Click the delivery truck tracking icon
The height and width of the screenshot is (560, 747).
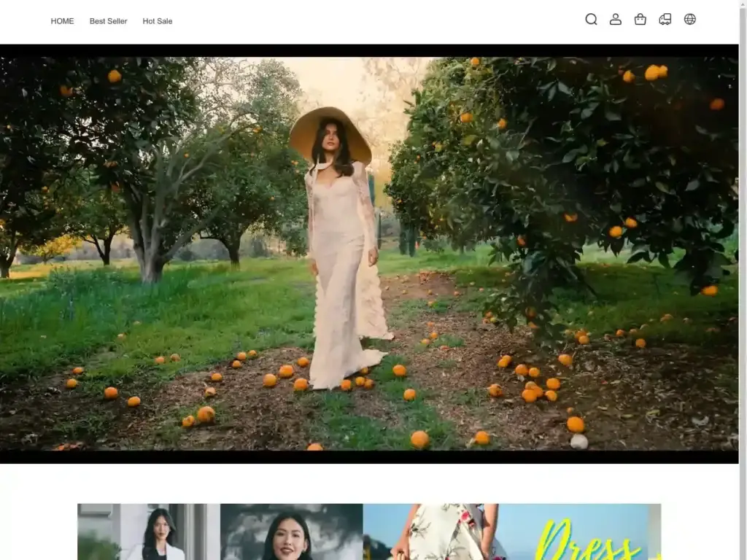click(x=665, y=20)
